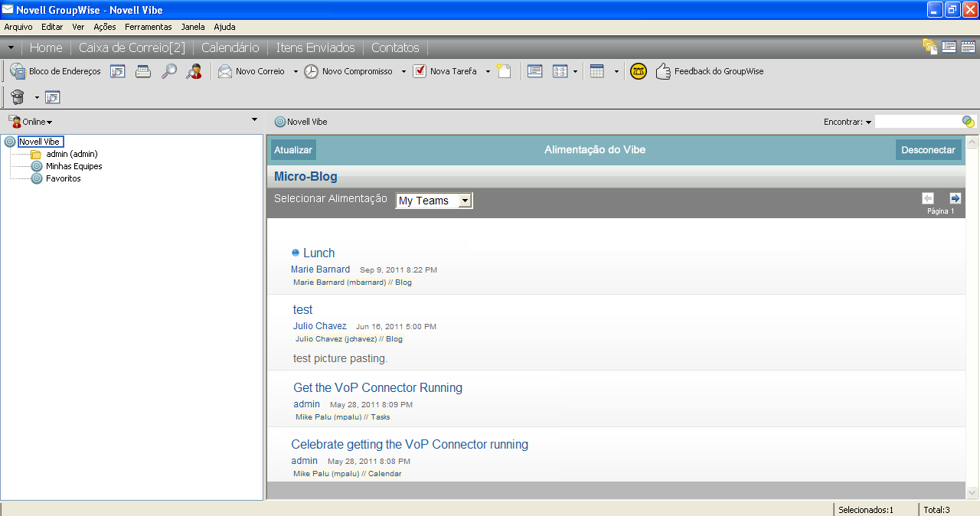This screenshot has height=516, width=980.
Task: Open the folder panel header dropdown arrow
Action: click(254, 119)
